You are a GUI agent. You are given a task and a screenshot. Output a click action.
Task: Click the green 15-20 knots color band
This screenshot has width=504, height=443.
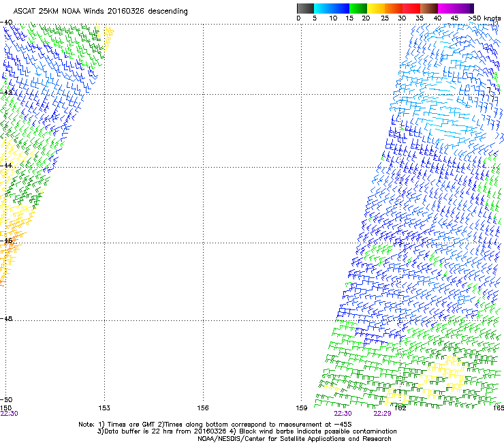point(358,8)
